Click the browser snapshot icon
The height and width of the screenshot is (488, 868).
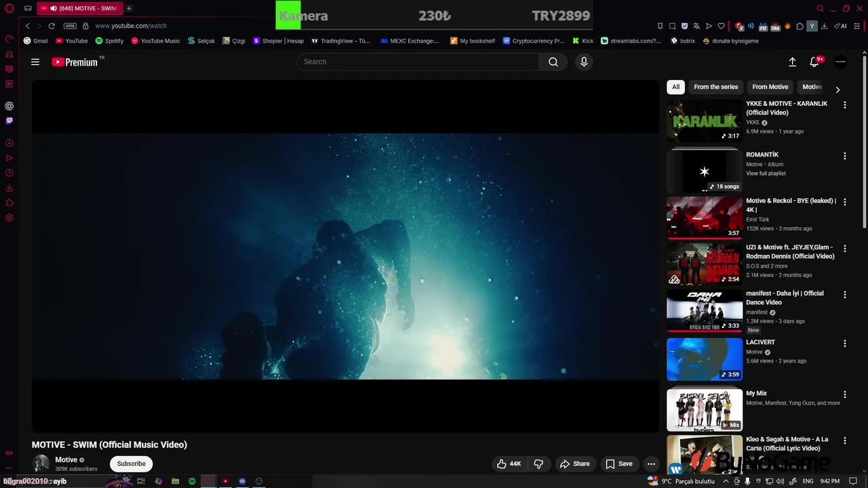(672, 26)
